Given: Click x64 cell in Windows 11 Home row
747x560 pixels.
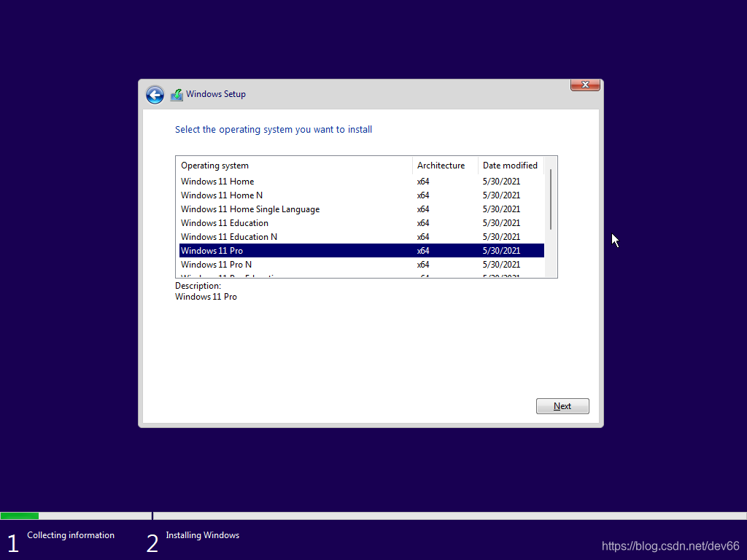Looking at the screenshot, I should tap(423, 182).
